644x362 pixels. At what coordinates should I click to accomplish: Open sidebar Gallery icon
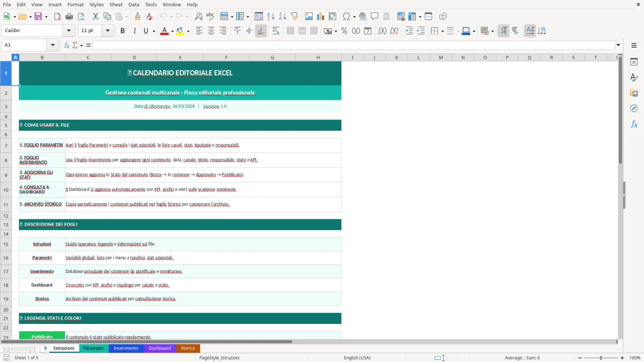pos(634,93)
